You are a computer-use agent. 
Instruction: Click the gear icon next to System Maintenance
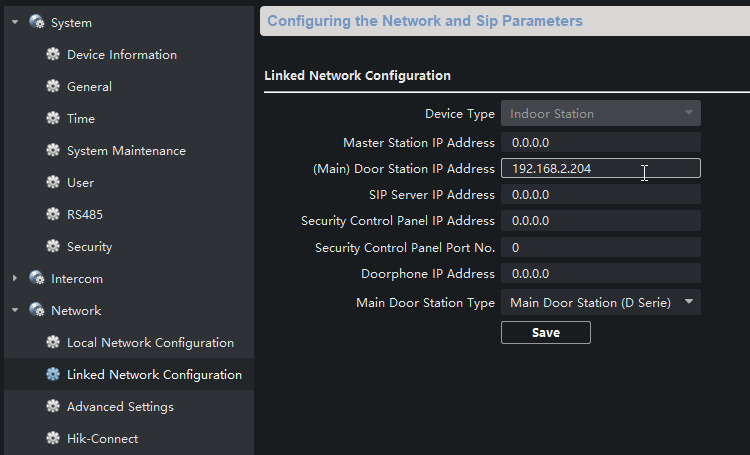tap(53, 151)
